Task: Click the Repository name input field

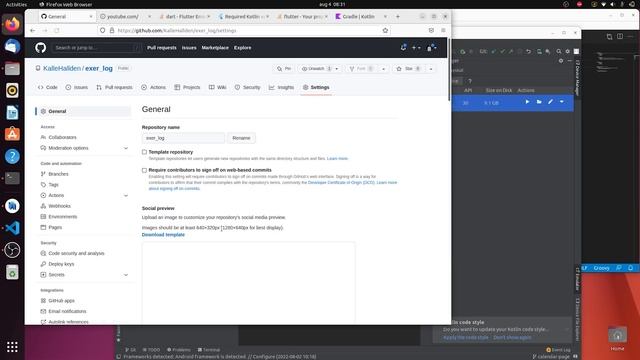Action: point(183,138)
